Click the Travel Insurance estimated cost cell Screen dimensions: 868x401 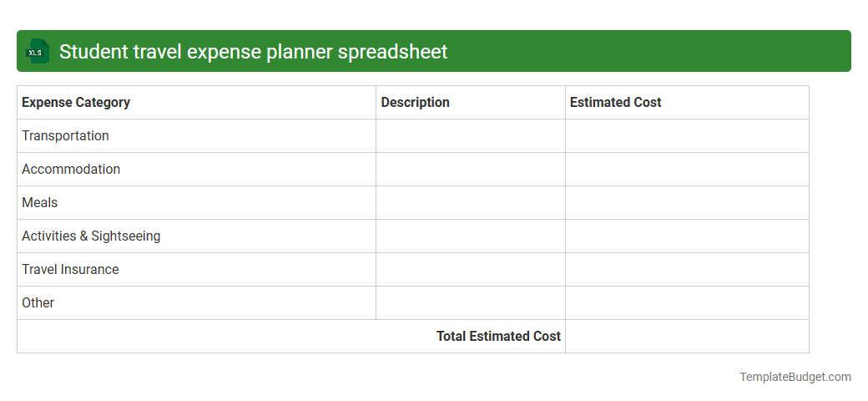pyautogui.click(x=687, y=270)
